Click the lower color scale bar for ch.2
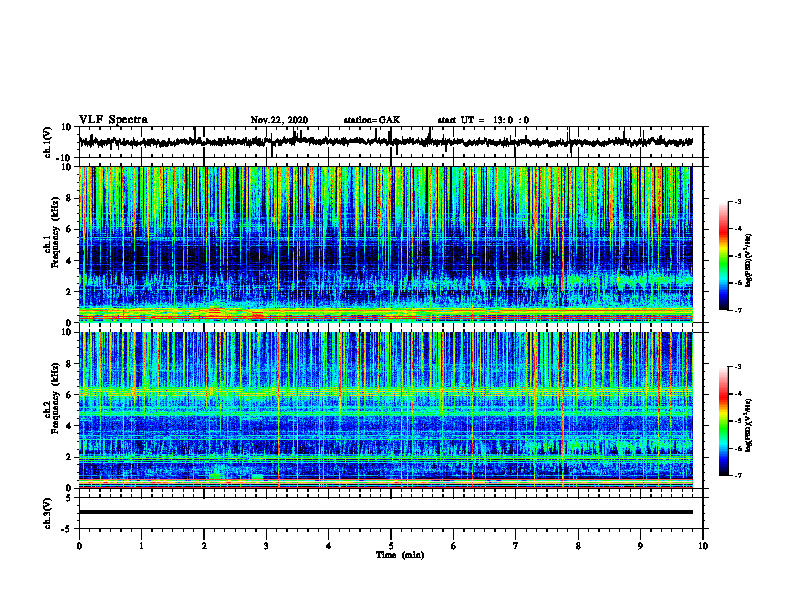This screenshot has width=792, height=612. tap(724, 421)
